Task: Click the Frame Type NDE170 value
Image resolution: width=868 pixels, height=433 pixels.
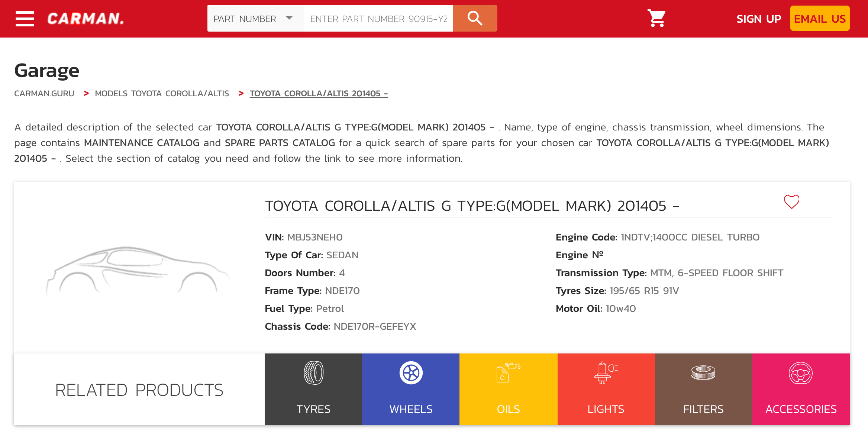Action: pyautogui.click(x=342, y=291)
